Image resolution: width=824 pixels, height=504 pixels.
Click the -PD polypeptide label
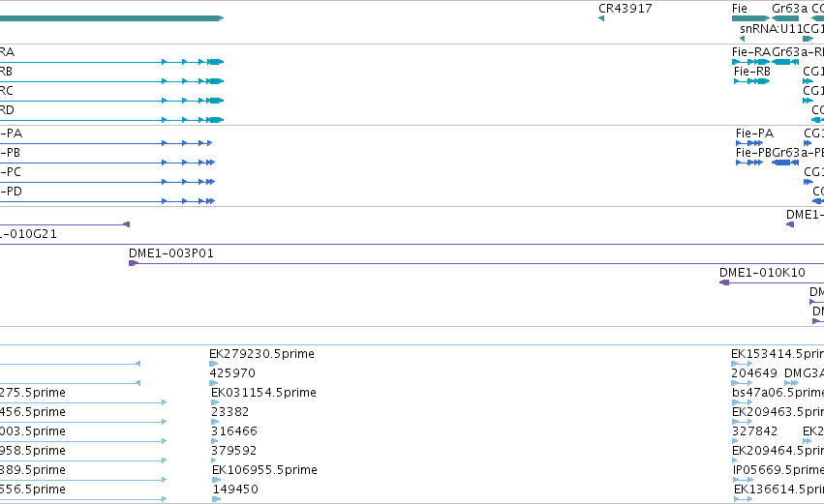(11, 192)
